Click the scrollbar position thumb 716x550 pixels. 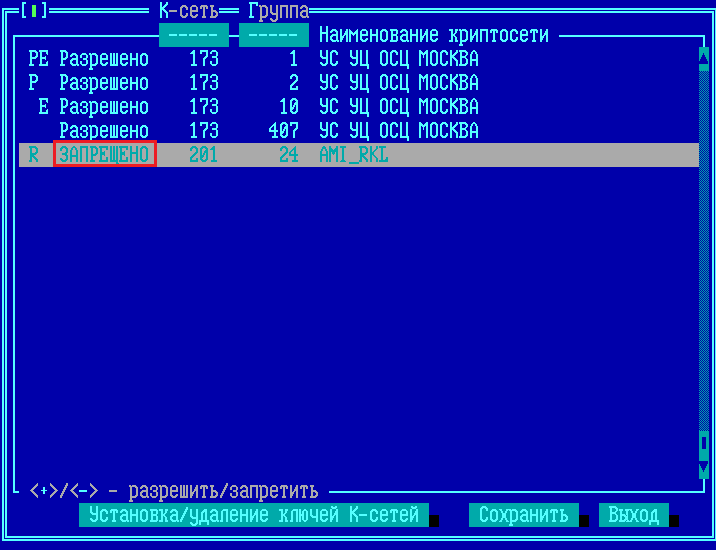(x=704, y=442)
